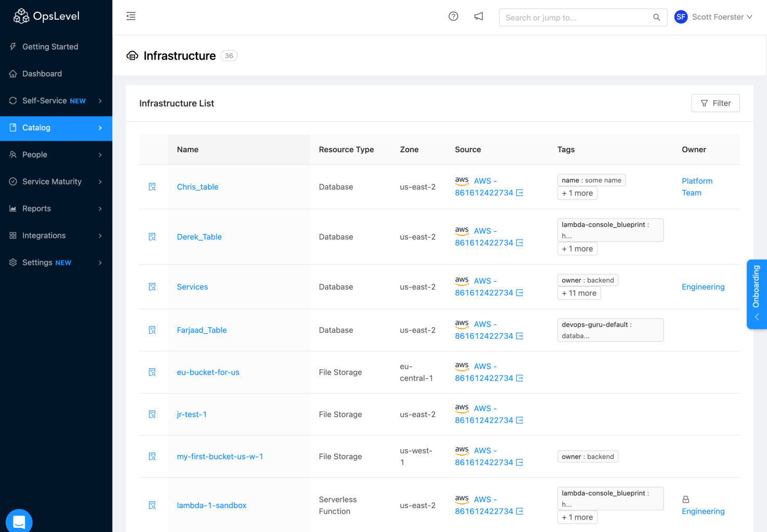The image size is (767, 532).
Task: Expand the Service Maturity chevron
Action: 100,182
